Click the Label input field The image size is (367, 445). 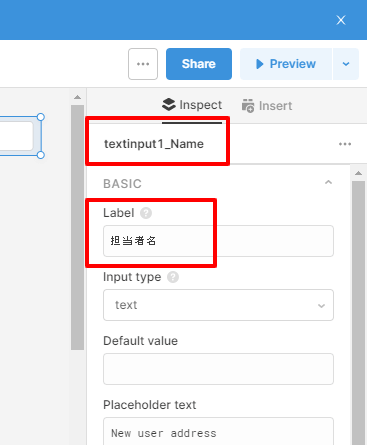pyautogui.click(x=218, y=241)
